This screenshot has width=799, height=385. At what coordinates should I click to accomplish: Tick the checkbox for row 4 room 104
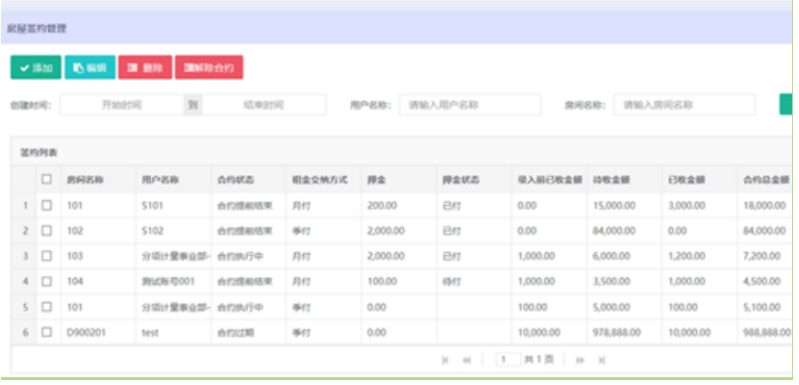[x=47, y=281]
